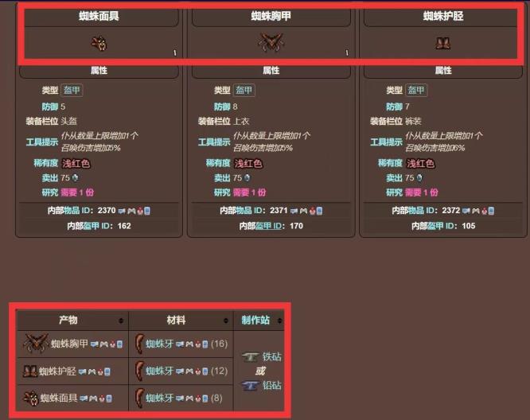Click 物品 ID link beside 2370
This screenshot has width=530, height=420.
click(78, 211)
